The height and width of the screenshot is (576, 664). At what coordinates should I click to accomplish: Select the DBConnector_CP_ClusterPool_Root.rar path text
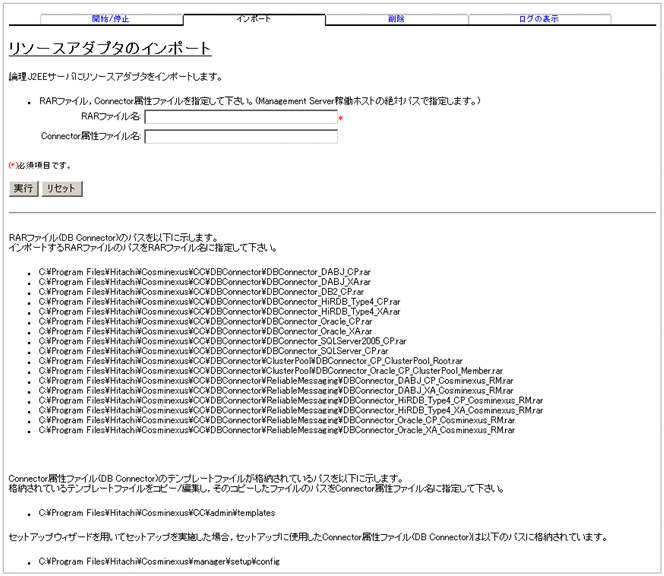251,361
